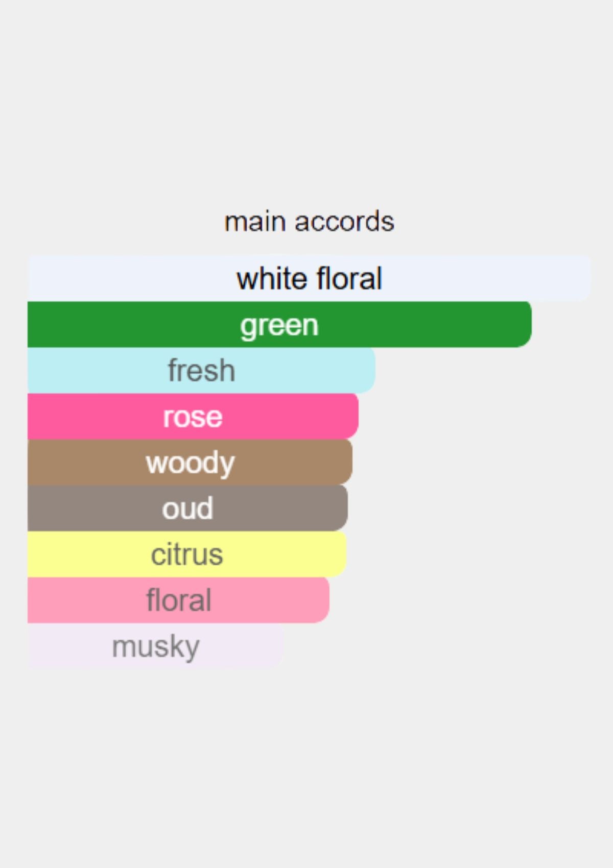Click the "main accords" heading
Viewport: 613px width, 868px height.
[x=309, y=222]
